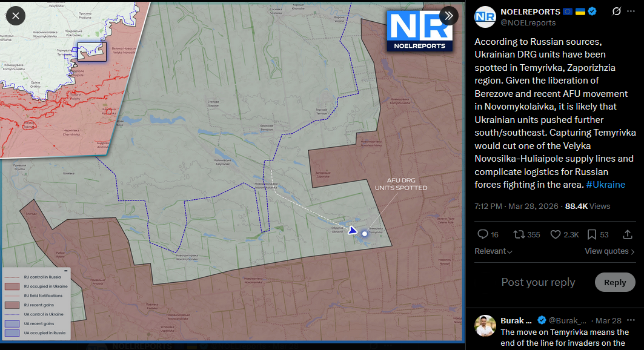
Task: Click the reply comment icon with 16
Action: click(488, 235)
